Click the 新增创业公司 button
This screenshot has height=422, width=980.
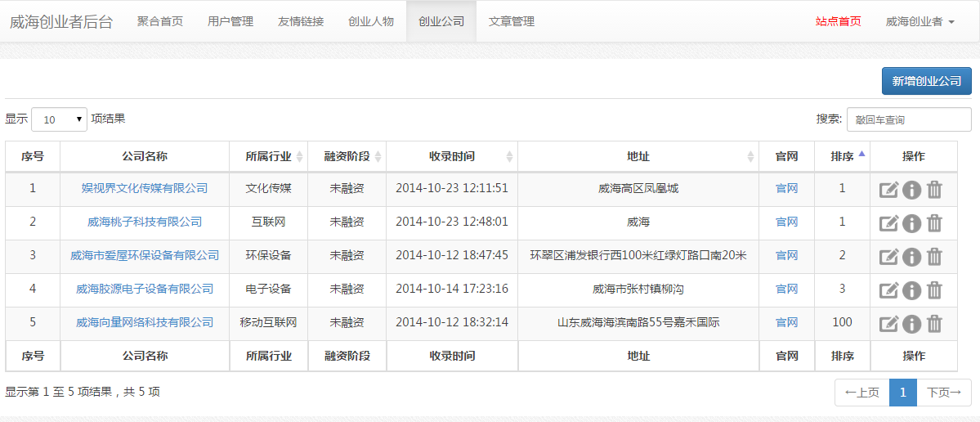[926, 81]
